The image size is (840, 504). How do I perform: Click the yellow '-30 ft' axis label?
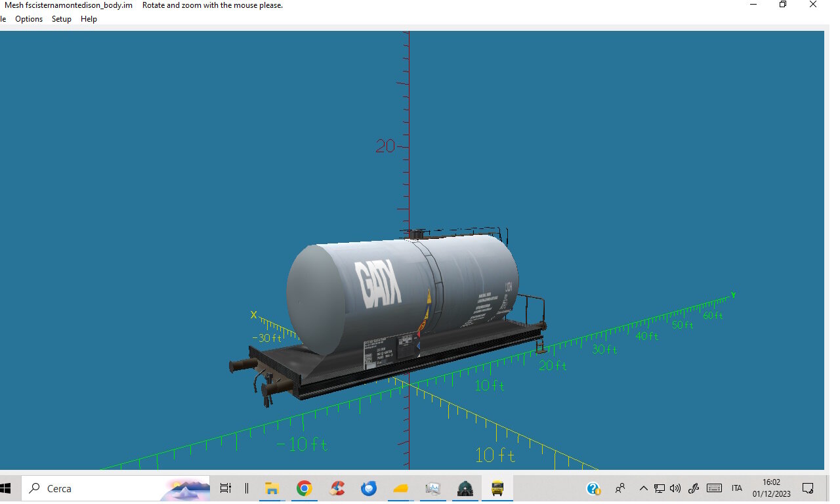pos(267,338)
